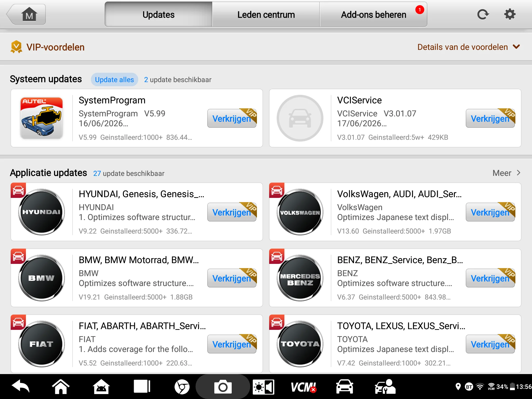Open the VCMI connection status icon
The image size is (532, 399).
point(303,387)
